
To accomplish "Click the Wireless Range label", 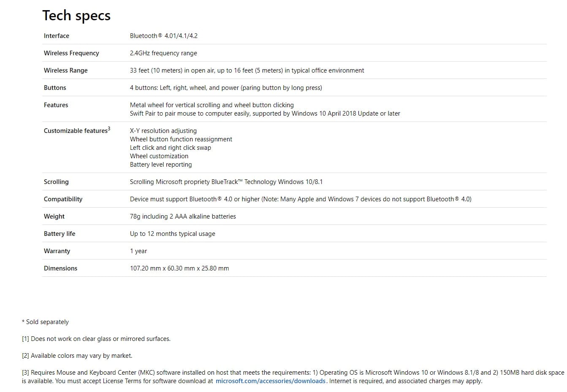I will [x=66, y=70].
